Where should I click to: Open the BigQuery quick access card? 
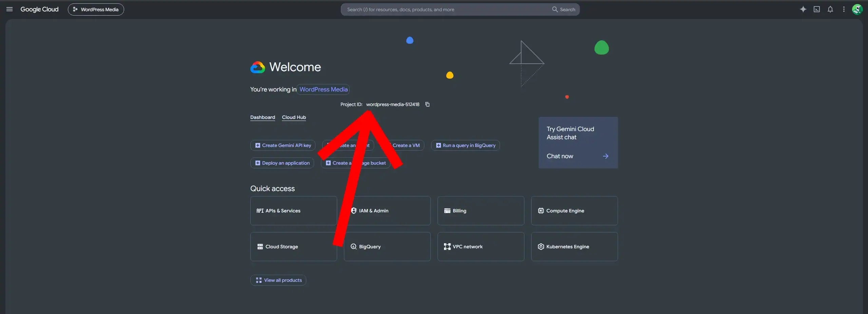point(387,247)
